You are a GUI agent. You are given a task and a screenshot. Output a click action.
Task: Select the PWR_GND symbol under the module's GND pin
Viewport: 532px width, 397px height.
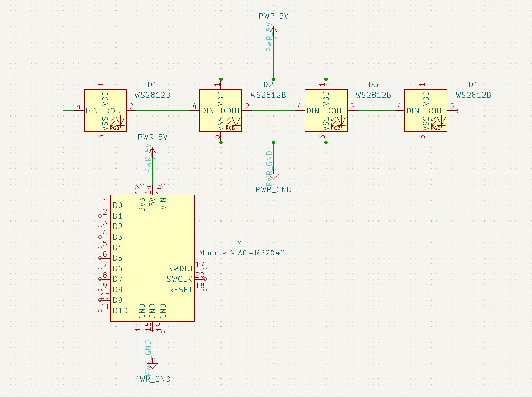(152, 365)
